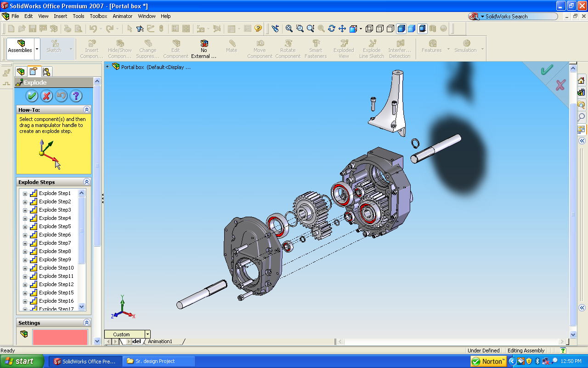Screen dimensions: 588x368
Task: Expand the Explode Step2 tree node
Action: click(25, 202)
